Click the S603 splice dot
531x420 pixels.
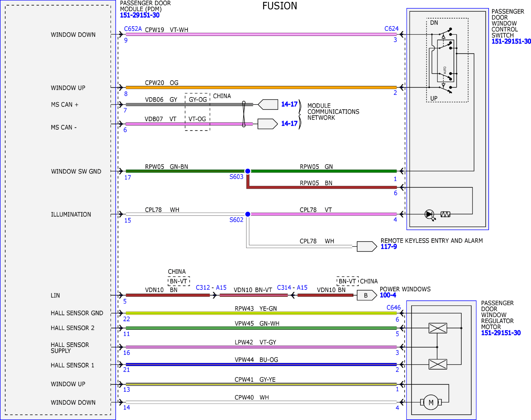pyautogui.click(x=248, y=171)
